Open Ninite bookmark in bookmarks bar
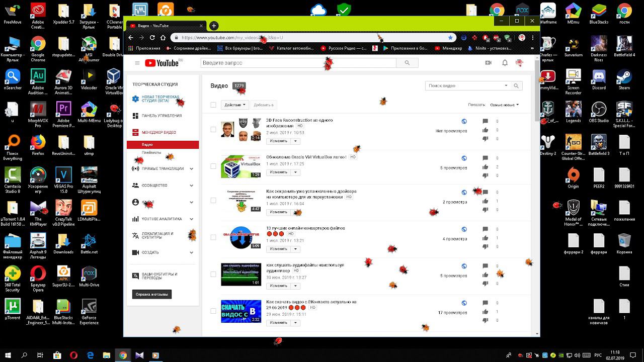 [490, 48]
